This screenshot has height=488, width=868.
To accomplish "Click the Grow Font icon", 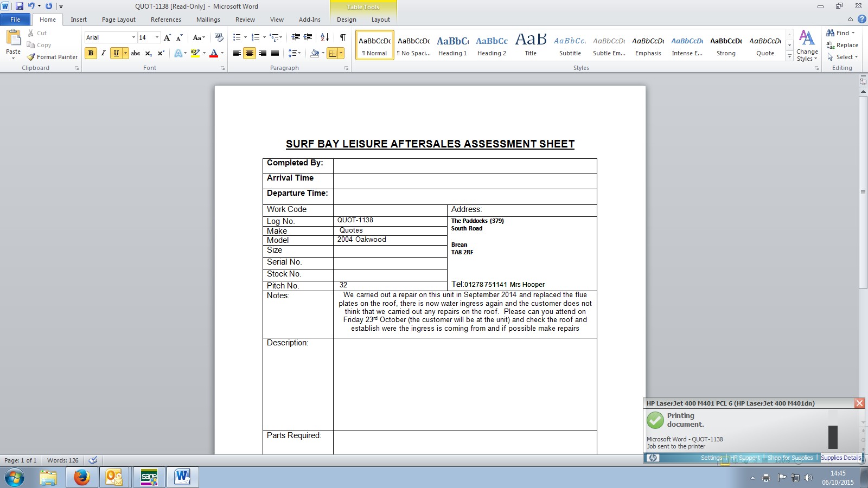I will point(168,37).
